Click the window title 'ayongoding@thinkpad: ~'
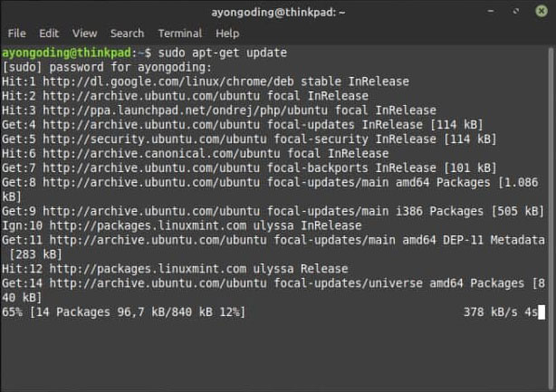The width and height of the screenshot is (556, 392). tap(278, 13)
